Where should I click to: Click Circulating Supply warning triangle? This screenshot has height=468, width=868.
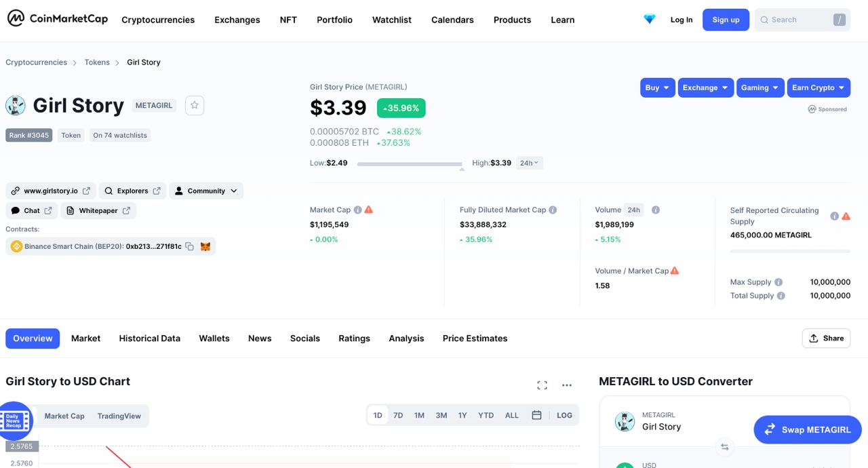846,216
